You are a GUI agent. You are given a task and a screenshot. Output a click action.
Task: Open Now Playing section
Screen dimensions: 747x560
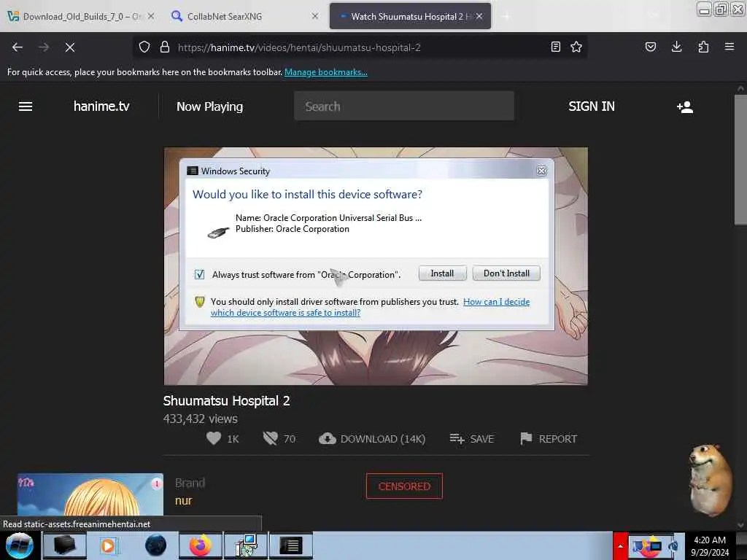[209, 106]
